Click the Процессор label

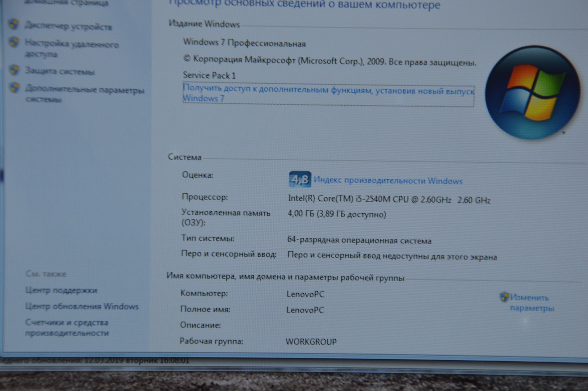point(205,197)
